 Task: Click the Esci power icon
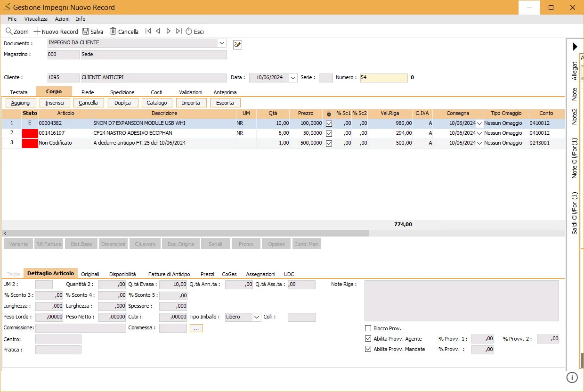click(x=189, y=32)
